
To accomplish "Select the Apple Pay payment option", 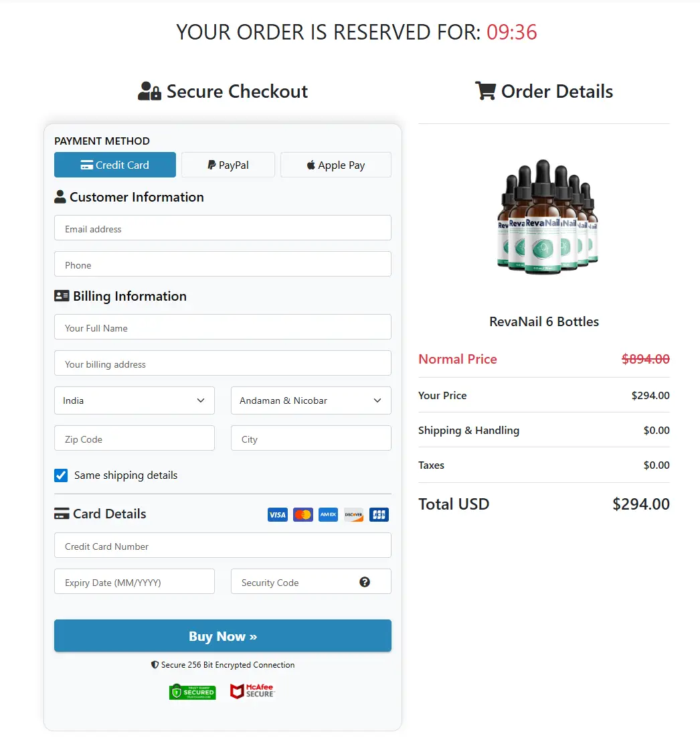I will pyautogui.click(x=335, y=165).
